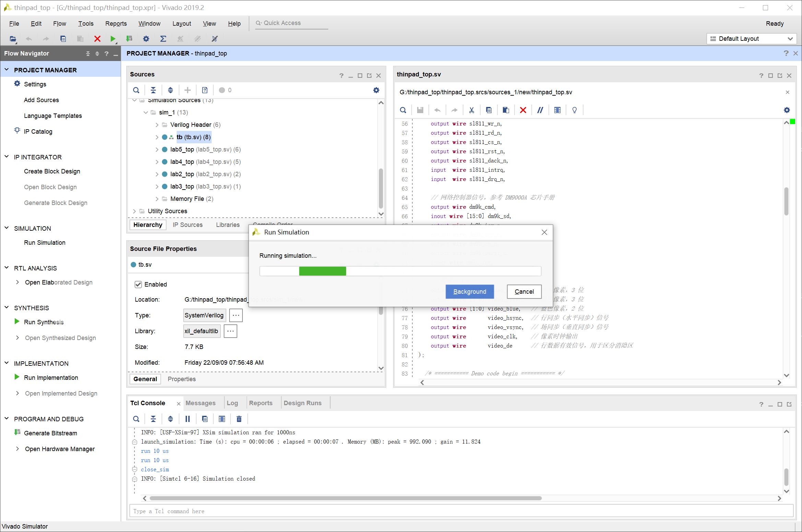The width and height of the screenshot is (802, 532).
Task: Click the Tcl command input field
Action: click(461, 511)
